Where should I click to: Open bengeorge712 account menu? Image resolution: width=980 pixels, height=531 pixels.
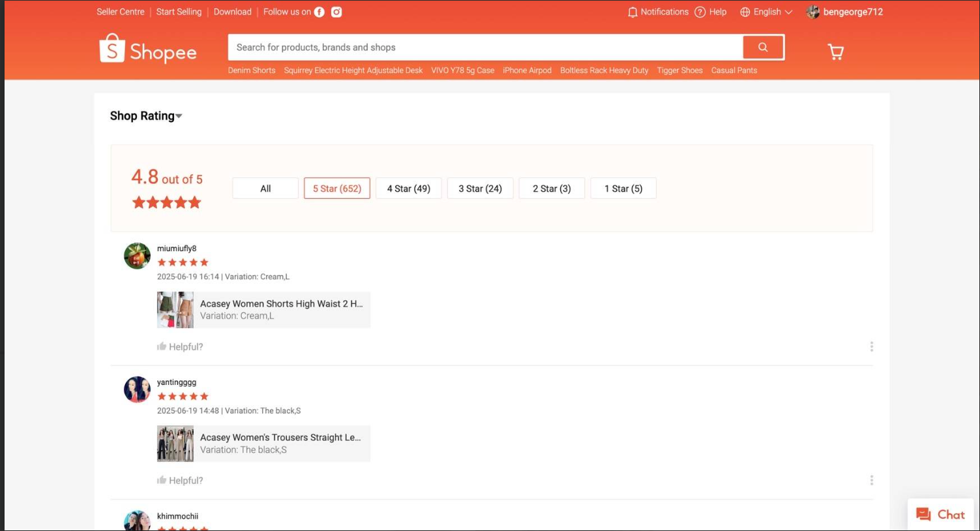[x=845, y=12]
